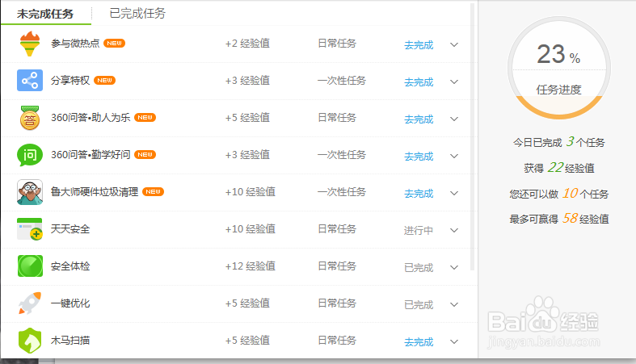Expand the 分享特权 task details chevron
This screenshot has height=364, width=636.
(454, 82)
